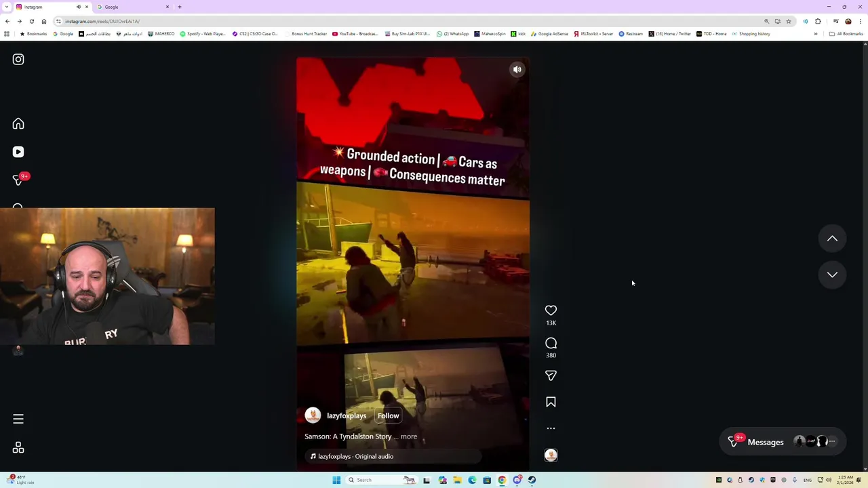The image size is (868, 488).
Task: Open Chrome three-dot menu
Action: point(861,21)
